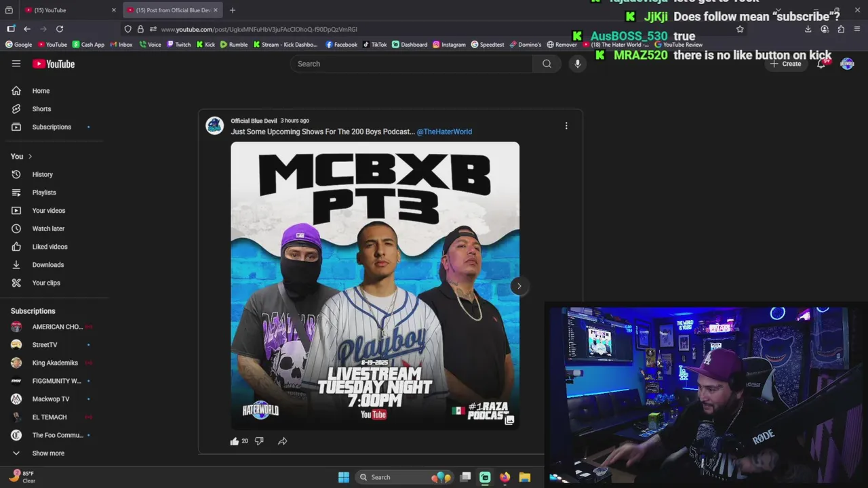Viewport: 868px width, 488px height.
Task: Click the Your clips scissors icon
Action: 16,283
